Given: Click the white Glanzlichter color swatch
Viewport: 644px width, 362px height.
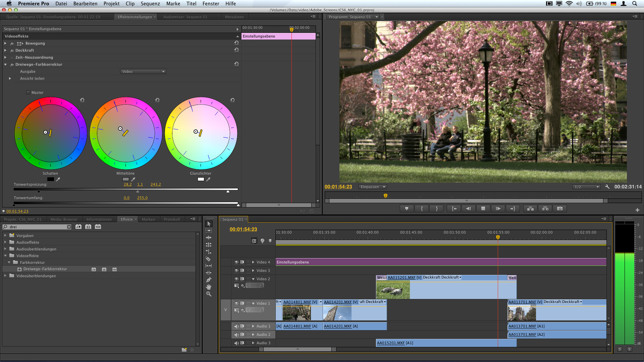Looking at the screenshot, I should [201, 179].
